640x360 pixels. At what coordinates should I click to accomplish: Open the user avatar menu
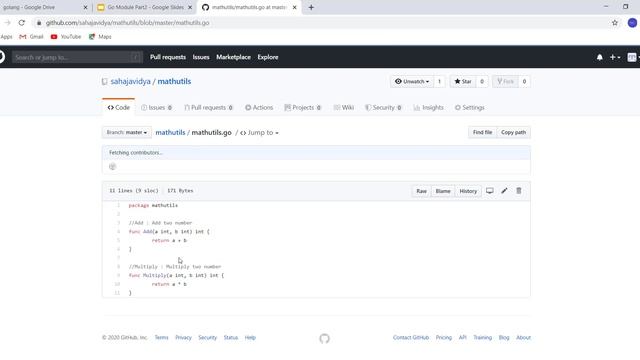pos(633,58)
